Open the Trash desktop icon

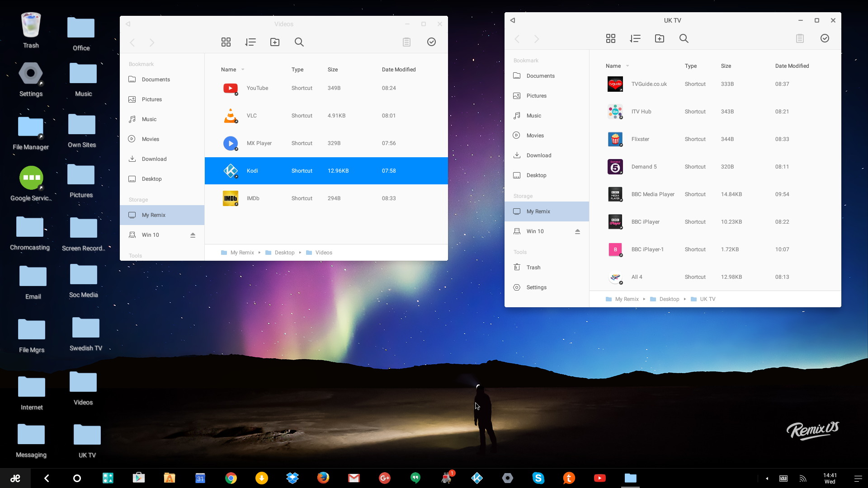coord(31,30)
